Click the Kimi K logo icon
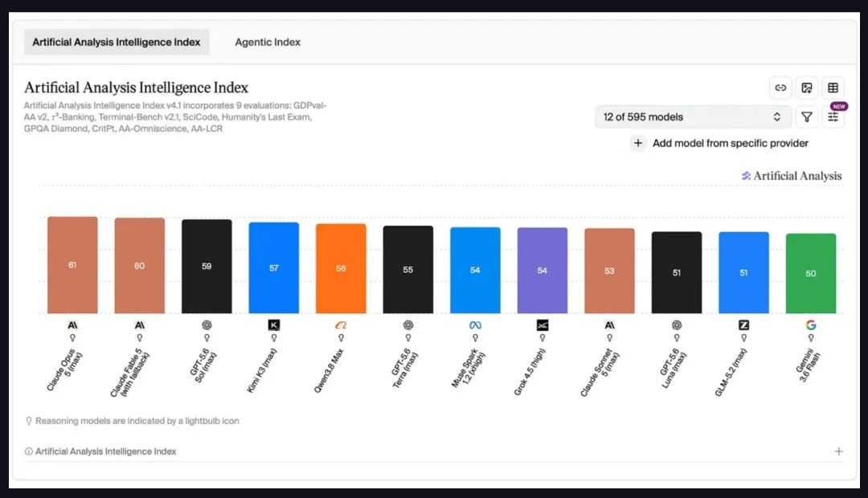 pyautogui.click(x=273, y=325)
